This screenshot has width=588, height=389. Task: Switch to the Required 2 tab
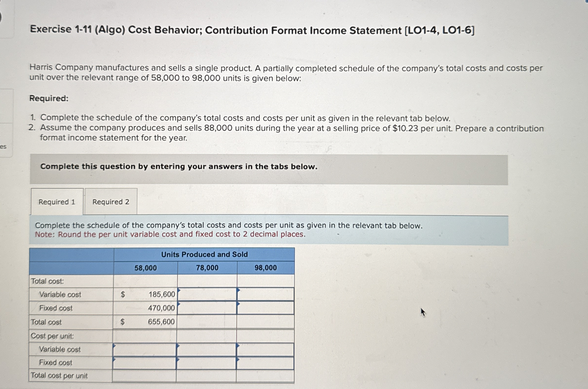point(111,202)
